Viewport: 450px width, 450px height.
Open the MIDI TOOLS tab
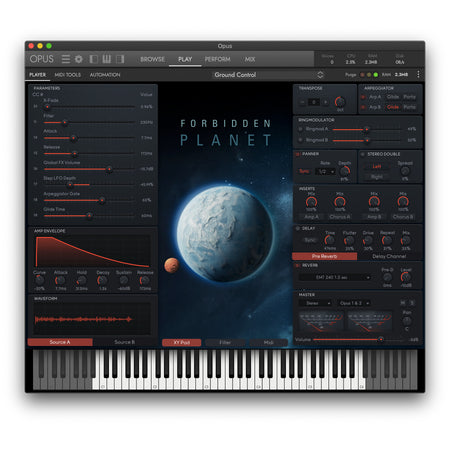(68, 75)
